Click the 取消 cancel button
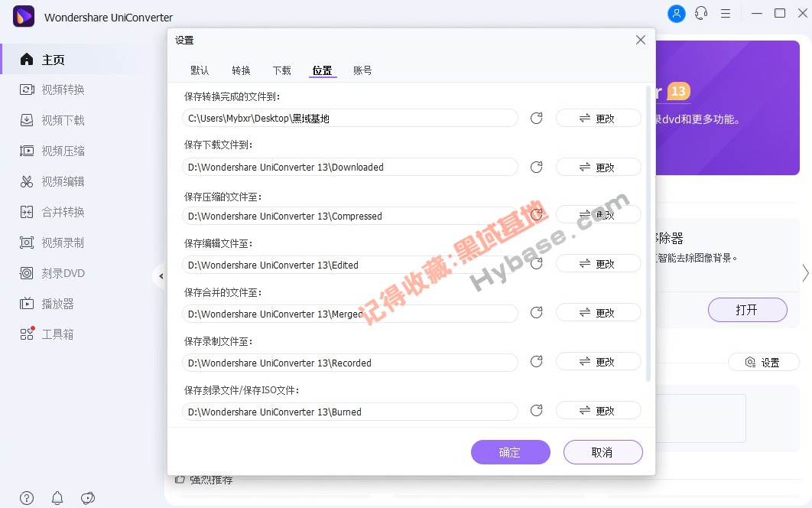This screenshot has height=508, width=812. pos(603,452)
